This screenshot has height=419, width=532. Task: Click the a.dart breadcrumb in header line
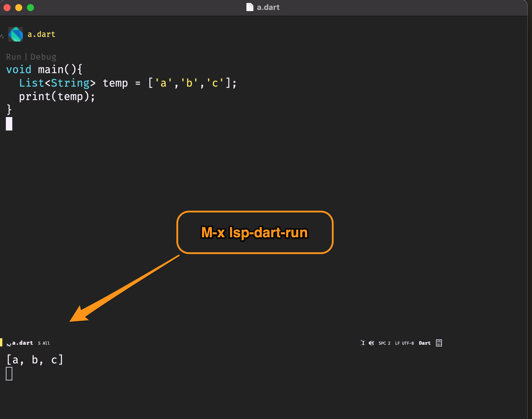click(41, 34)
